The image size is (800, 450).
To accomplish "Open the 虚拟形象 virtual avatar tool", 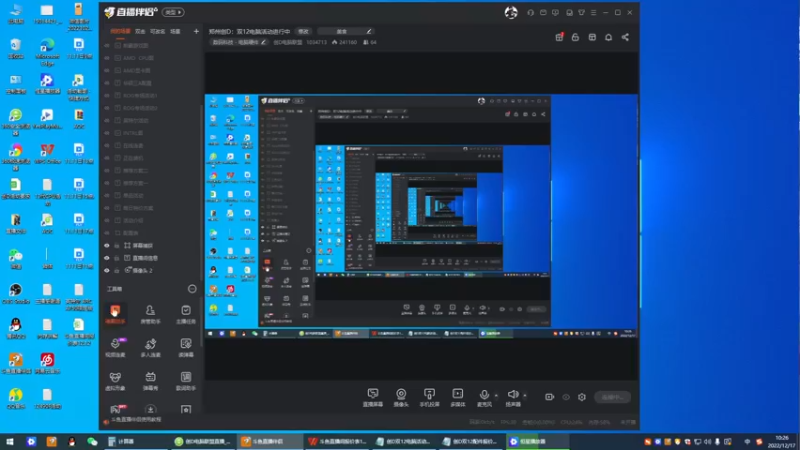I will coord(115,378).
